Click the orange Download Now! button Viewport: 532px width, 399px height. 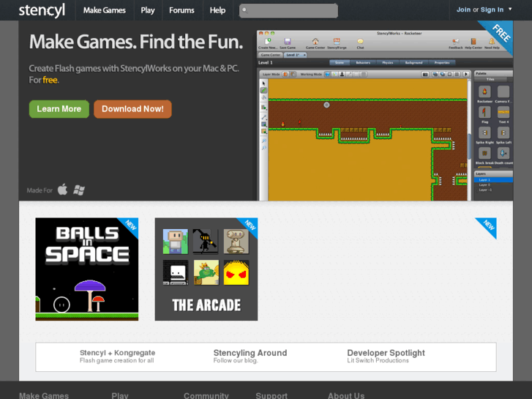click(132, 109)
